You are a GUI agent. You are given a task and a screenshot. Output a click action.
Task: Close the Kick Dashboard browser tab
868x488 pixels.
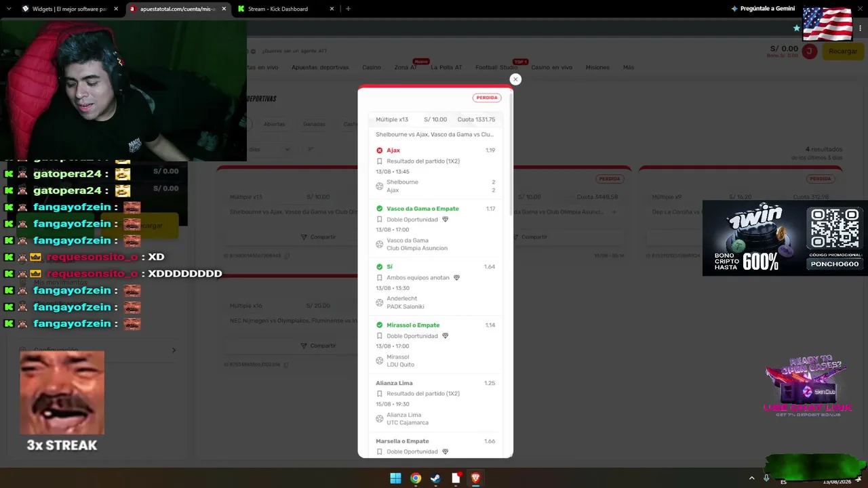[x=332, y=9]
